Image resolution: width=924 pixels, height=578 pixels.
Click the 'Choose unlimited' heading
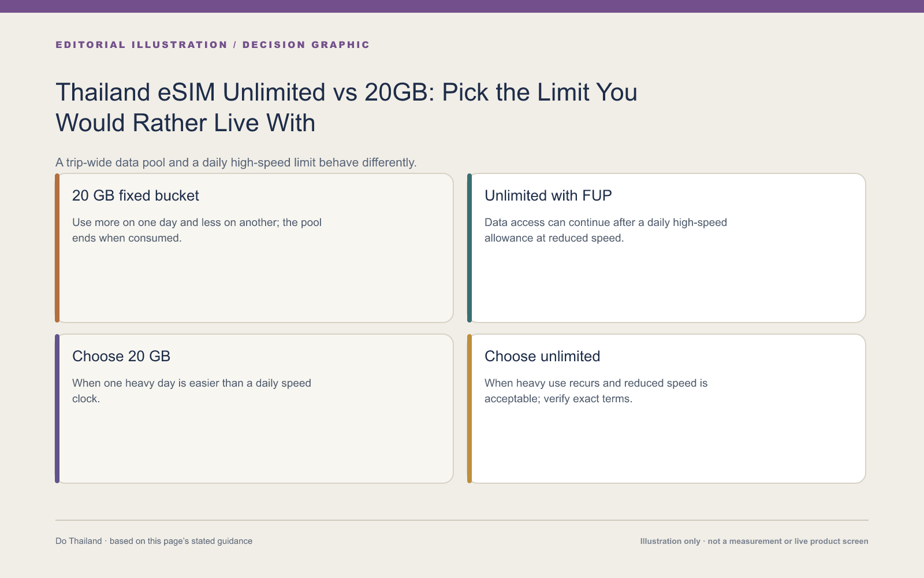click(542, 356)
